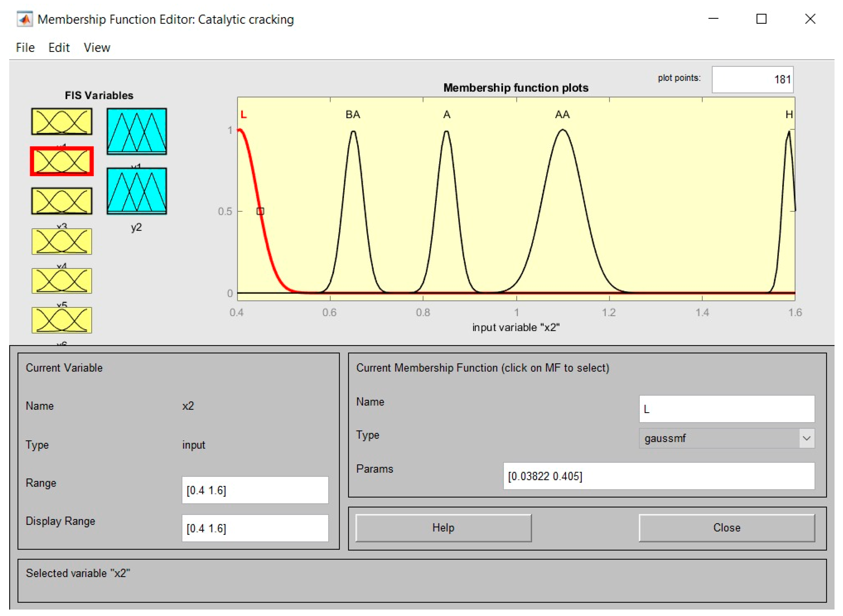843x616 pixels.
Task: Select the AA membership function label
Action: pos(562,114)
